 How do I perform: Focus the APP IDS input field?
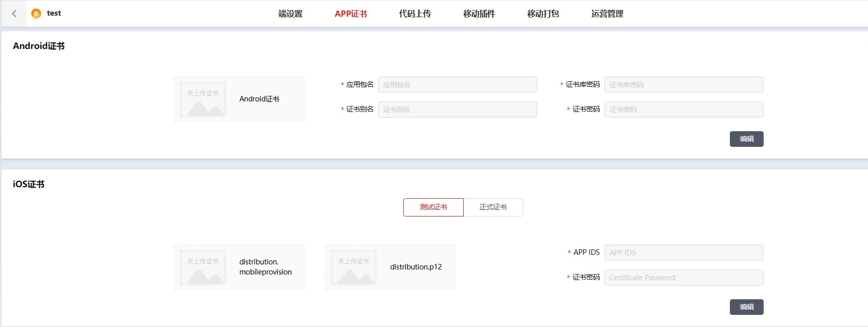(x=684, y=253)
